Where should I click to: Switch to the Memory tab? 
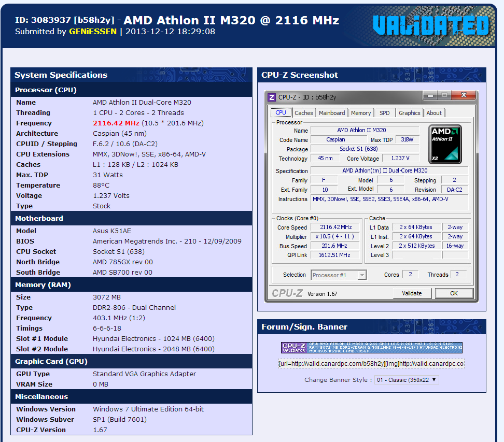(x=361, y=113)
